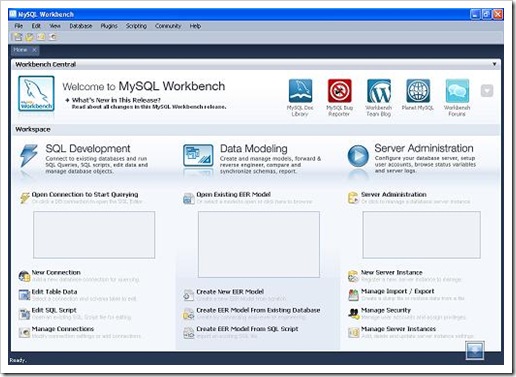Click the Ready status bar text
The image size is (516, 377).
point(18,360)
